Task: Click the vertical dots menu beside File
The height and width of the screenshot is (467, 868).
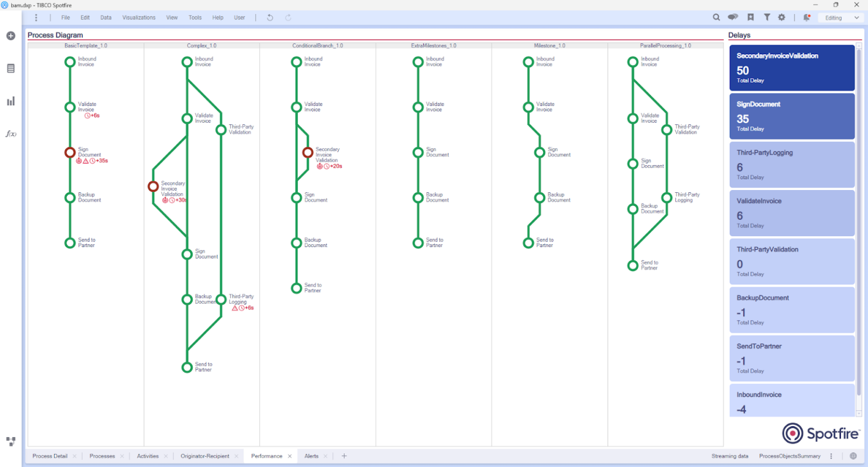Action: pos(36,18)
